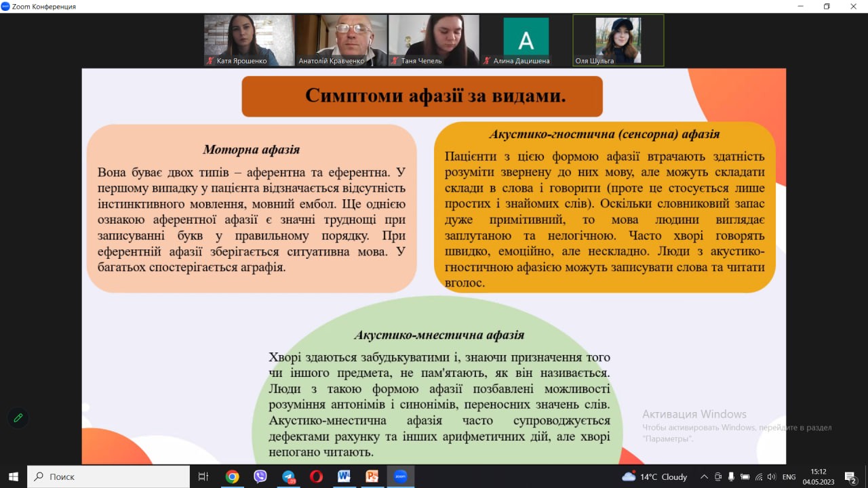Open Google Chrome from the taskbar
The height and width of the screenshot is (488, 868).
coord(232,476)
